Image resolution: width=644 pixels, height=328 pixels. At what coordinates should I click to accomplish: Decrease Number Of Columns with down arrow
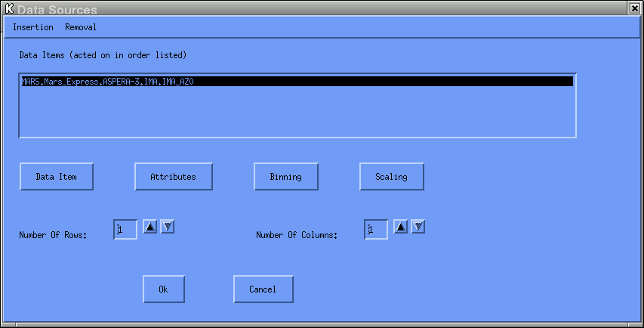[418, 227]
